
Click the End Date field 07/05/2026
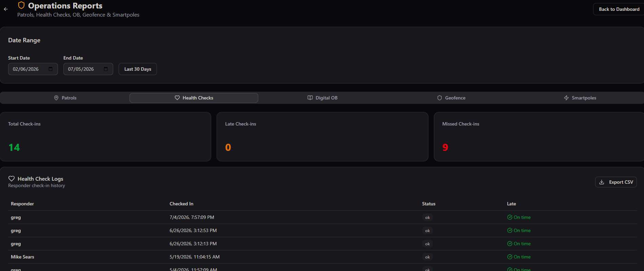pyautogui.click(x=88, y=69)
